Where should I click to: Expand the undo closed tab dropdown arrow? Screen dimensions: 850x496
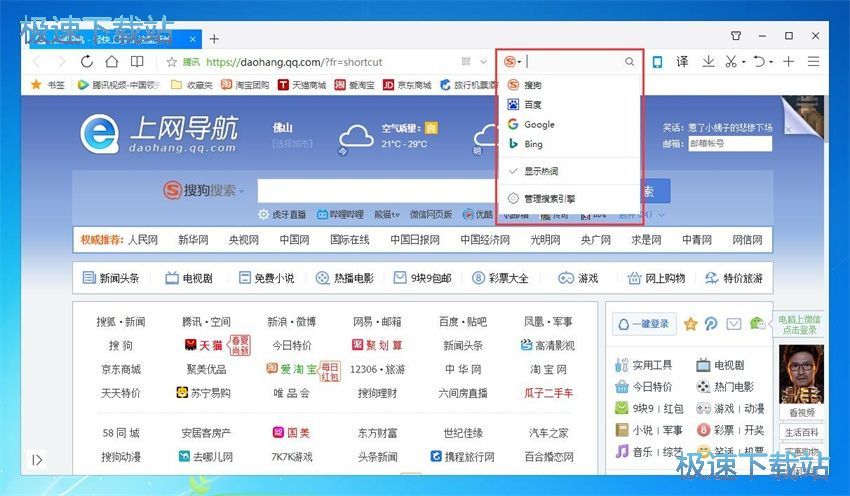click(771, 62)
